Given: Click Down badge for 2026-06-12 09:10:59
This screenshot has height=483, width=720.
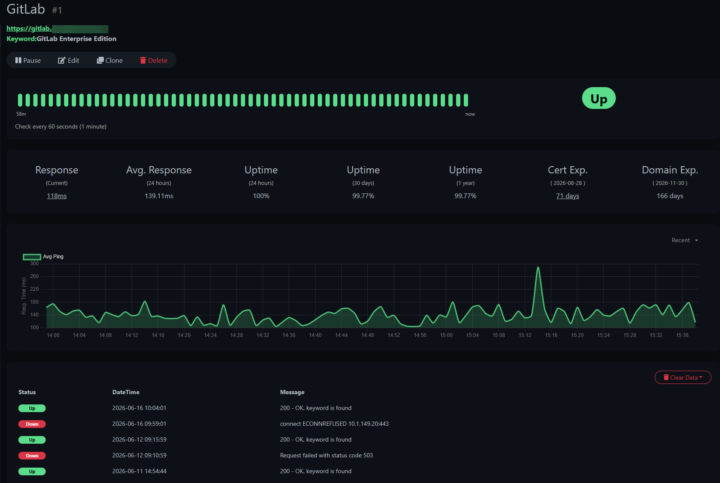Looking at the screenshot, I should pyautogui.click(x=32, y=455).
